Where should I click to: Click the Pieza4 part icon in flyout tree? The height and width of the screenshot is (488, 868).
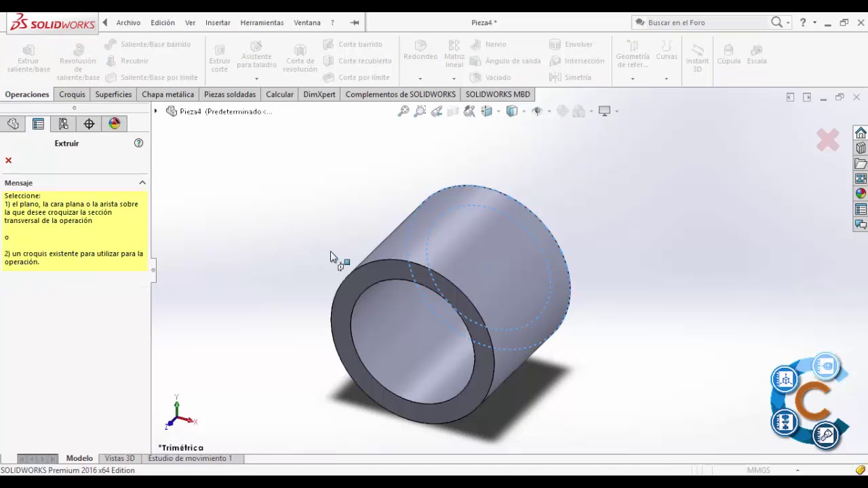(x=172, y=111)
